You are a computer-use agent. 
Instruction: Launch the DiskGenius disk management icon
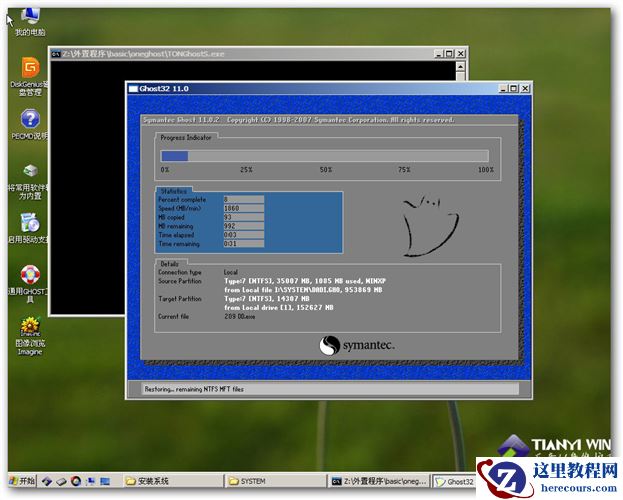coord(30,76)
